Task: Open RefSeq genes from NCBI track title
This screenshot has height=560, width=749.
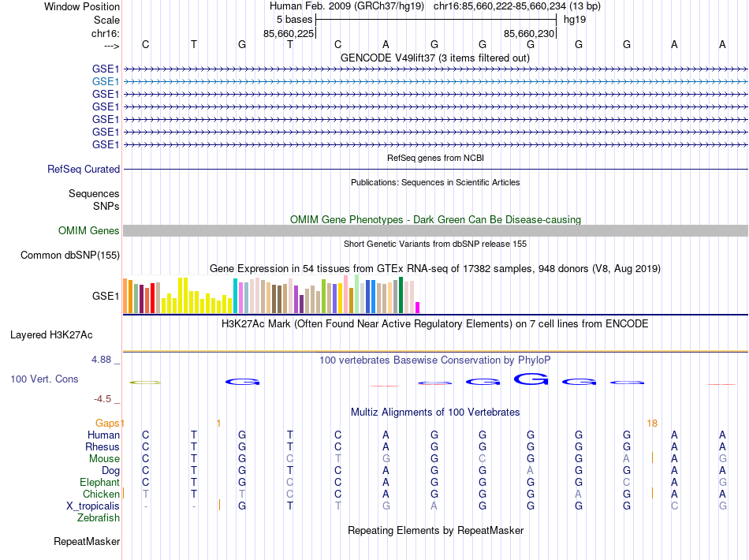Action: 435,158
